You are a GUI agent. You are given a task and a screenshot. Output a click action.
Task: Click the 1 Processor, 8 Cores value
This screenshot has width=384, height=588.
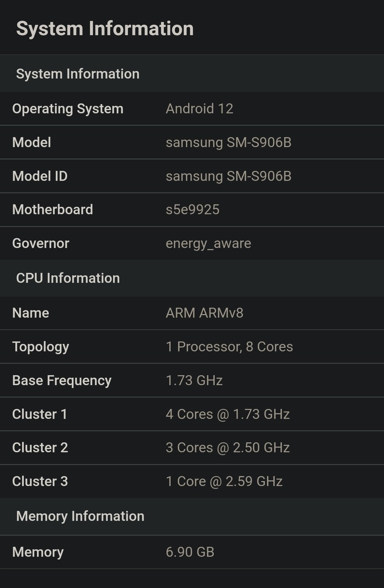229,347
